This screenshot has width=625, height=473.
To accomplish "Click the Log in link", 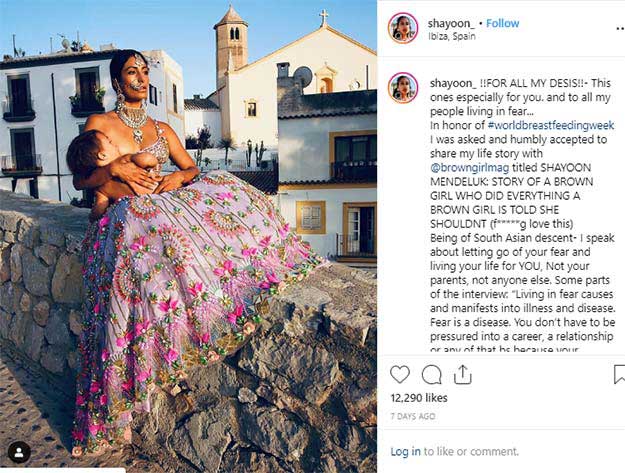I will pyautogui.click(x=405, y=451).
